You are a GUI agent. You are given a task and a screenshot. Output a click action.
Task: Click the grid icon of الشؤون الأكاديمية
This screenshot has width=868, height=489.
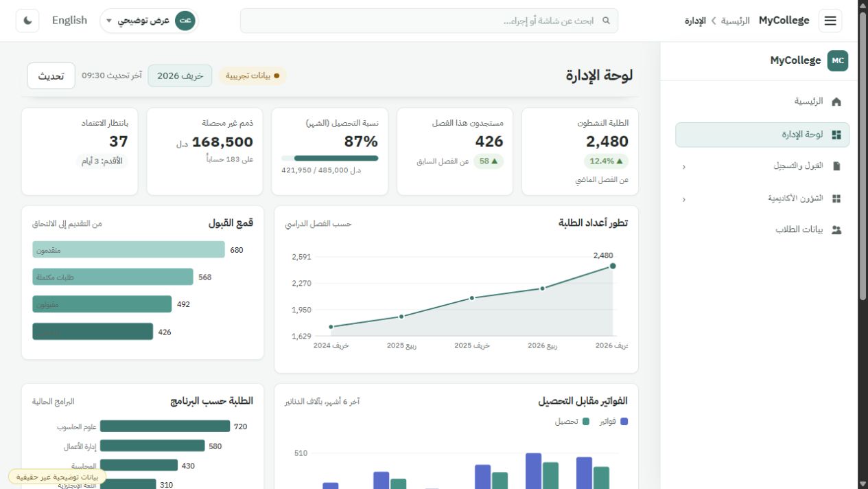tap(836, 198)
